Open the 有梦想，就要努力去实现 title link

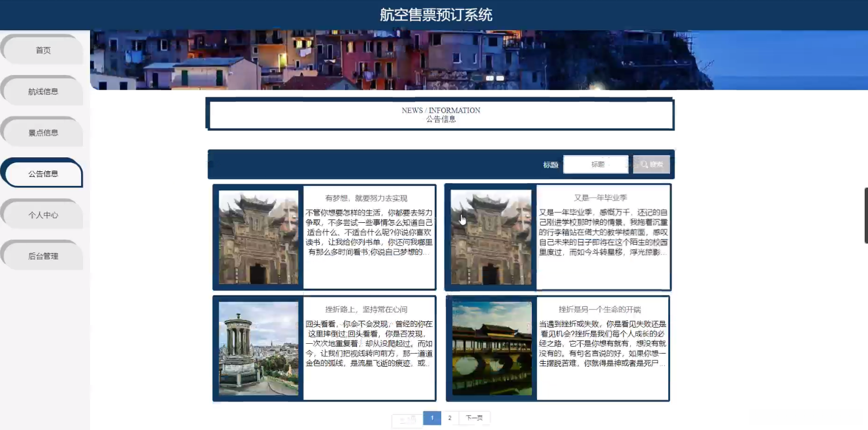(x=366, y=198)
